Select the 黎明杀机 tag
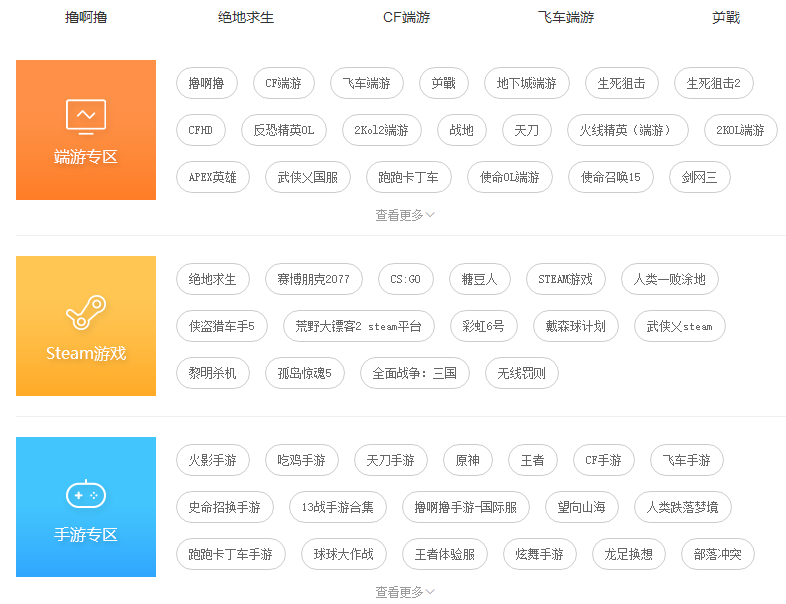The width and height of the screenshot is (786, 604). pyautogui.click(x=213, y=373)
